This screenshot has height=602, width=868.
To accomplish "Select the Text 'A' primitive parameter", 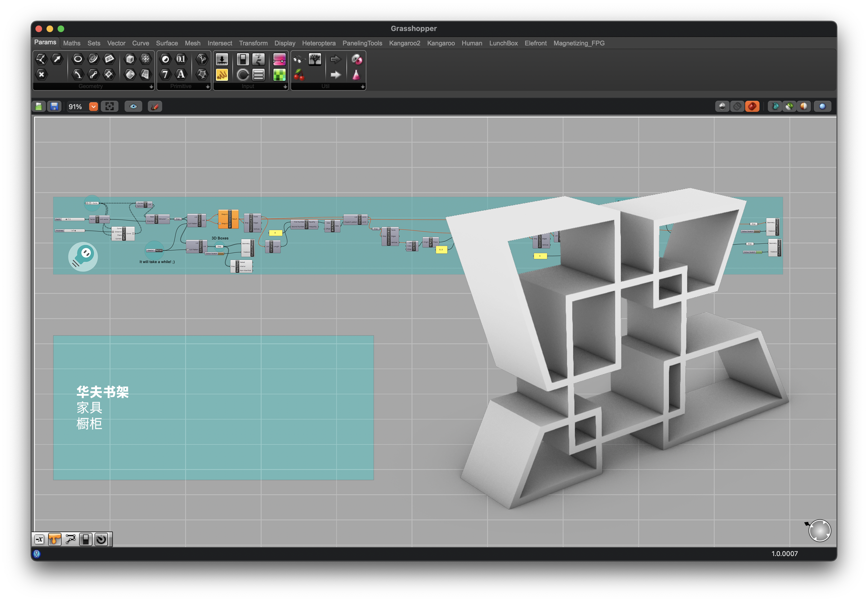I will pyautogui.click(x=181, y=75).
